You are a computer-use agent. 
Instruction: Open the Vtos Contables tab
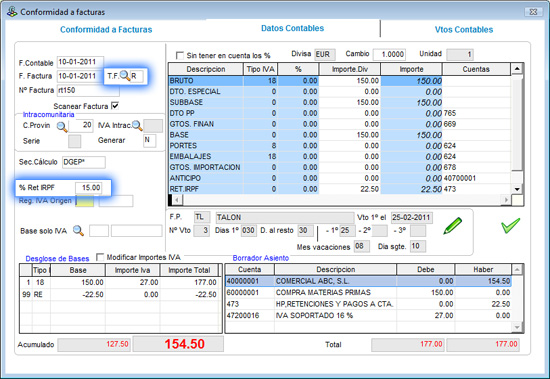(x=464, y=29)
